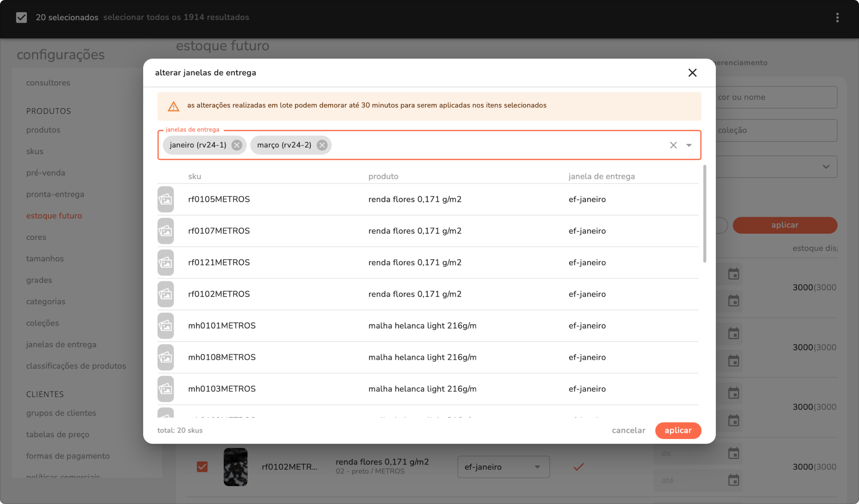Image resolution: width=859 pixels, height=504 pixels.
Task: Toggle the select-all checkbox in top bar
Action: (22, 17)
